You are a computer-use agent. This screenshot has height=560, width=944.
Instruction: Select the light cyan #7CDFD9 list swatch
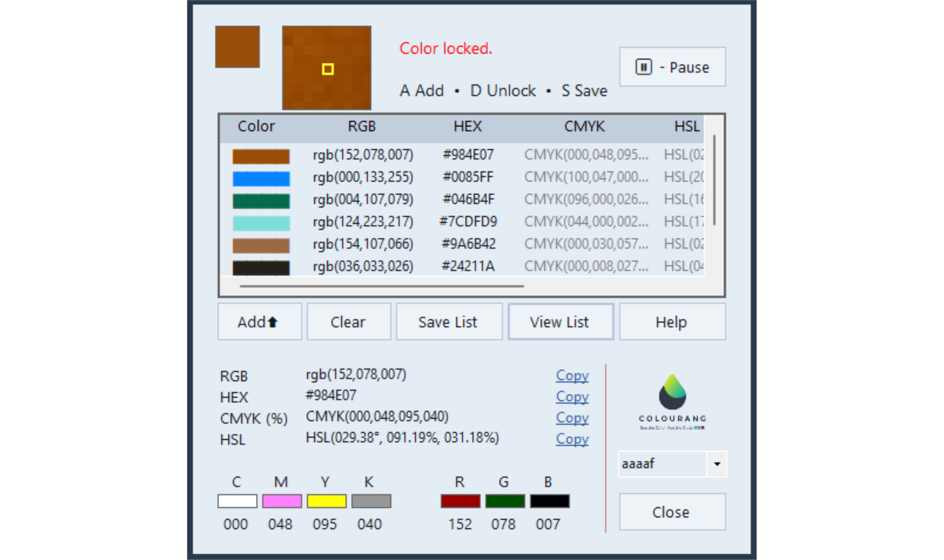click(261, 223)
